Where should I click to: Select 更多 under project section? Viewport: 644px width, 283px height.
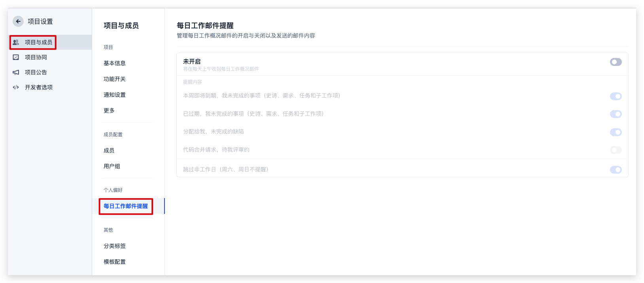(109, 111)
